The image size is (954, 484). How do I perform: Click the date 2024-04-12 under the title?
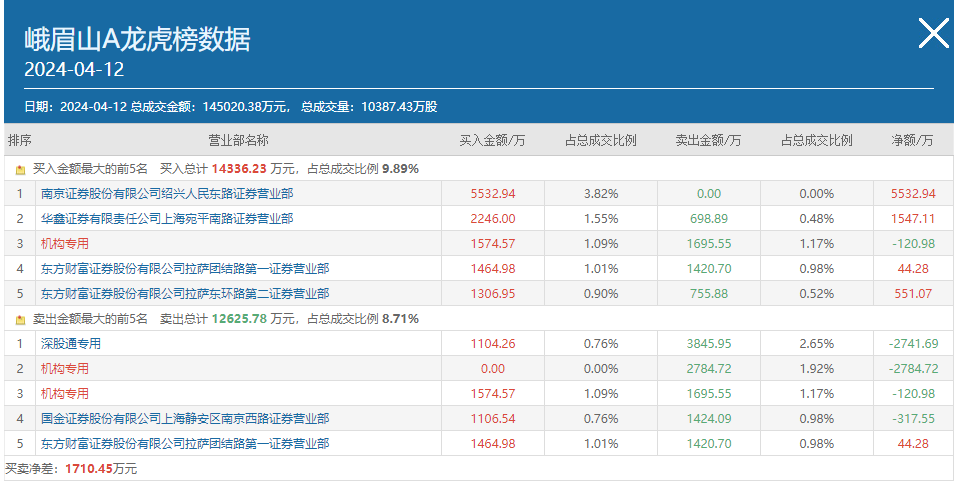pos(74,69)
